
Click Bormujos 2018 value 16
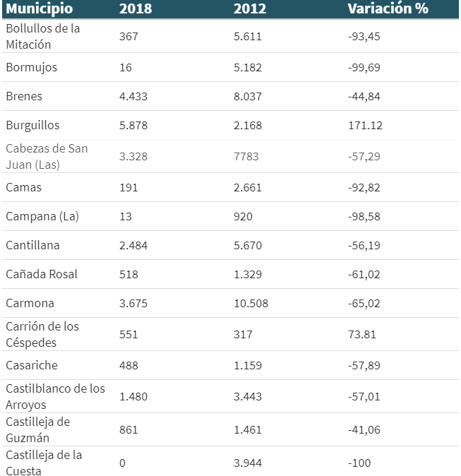click(126, 68)
